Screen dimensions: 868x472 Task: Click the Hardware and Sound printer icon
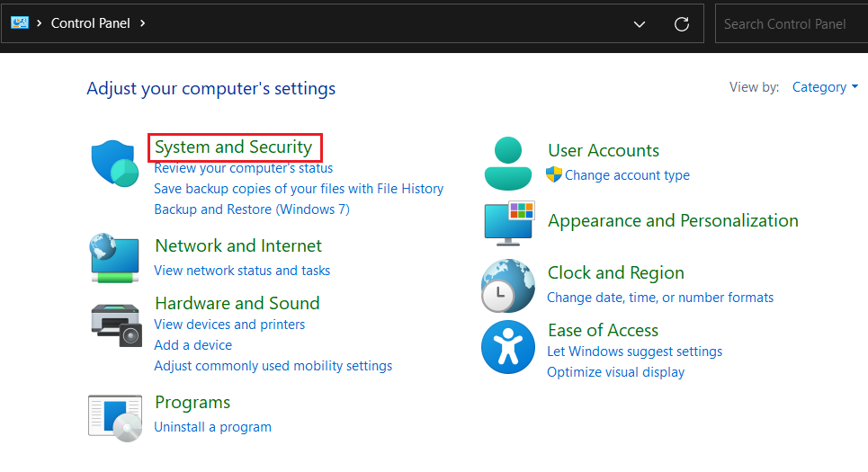pos(116,324)
